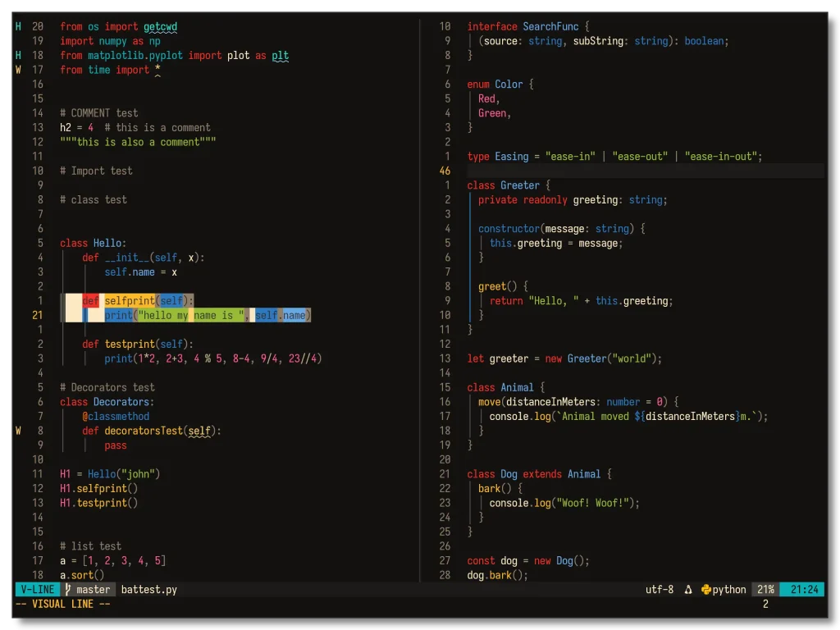
Task: Click the 'a = [1, 2, 3, 4, 5]' line
Action: click(x=112, y=560)
